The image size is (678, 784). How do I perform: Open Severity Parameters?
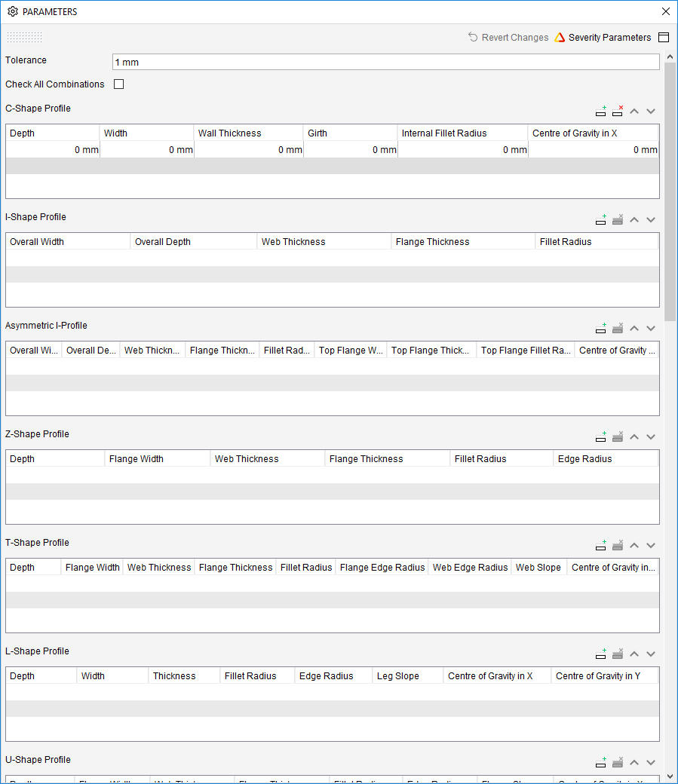tap(603, 38)
